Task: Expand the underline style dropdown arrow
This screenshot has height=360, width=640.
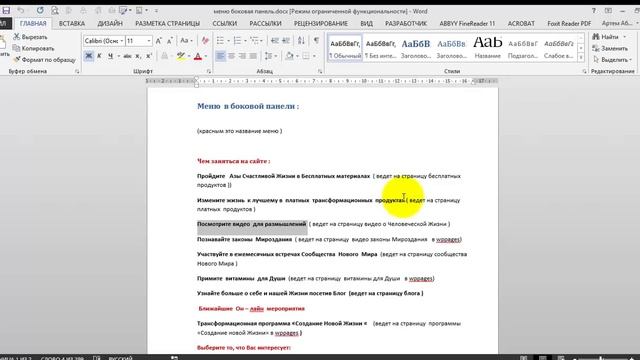Action: 118,56
